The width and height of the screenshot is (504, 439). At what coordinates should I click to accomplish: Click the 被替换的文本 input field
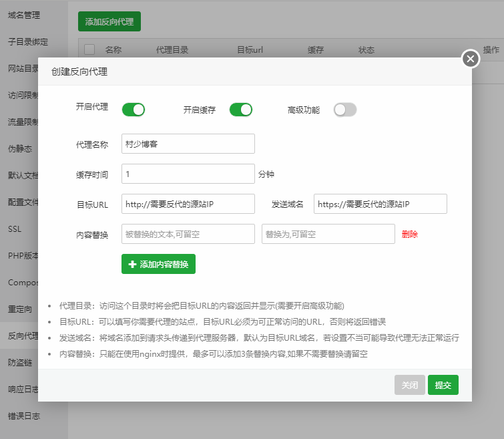(188, 234)
